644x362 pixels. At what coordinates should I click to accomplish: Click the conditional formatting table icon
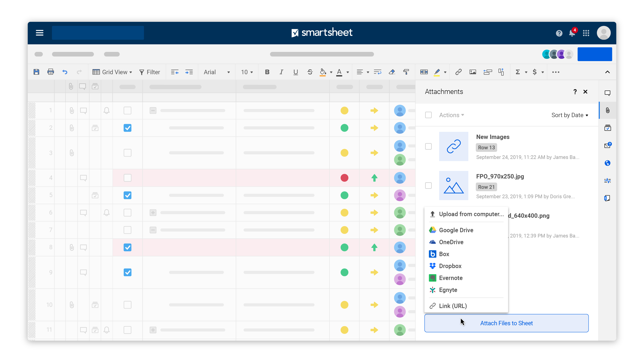click(x=424, y=72)
